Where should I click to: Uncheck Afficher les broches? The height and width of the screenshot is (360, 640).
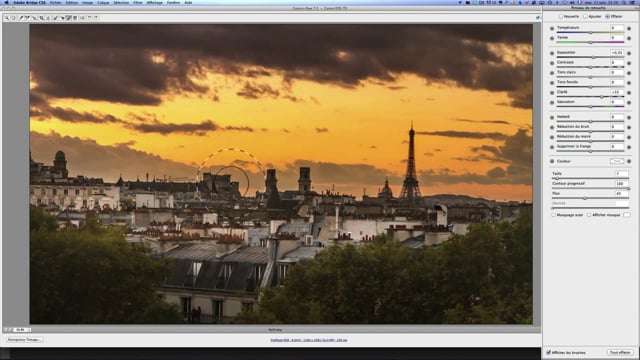click(549, 352)
